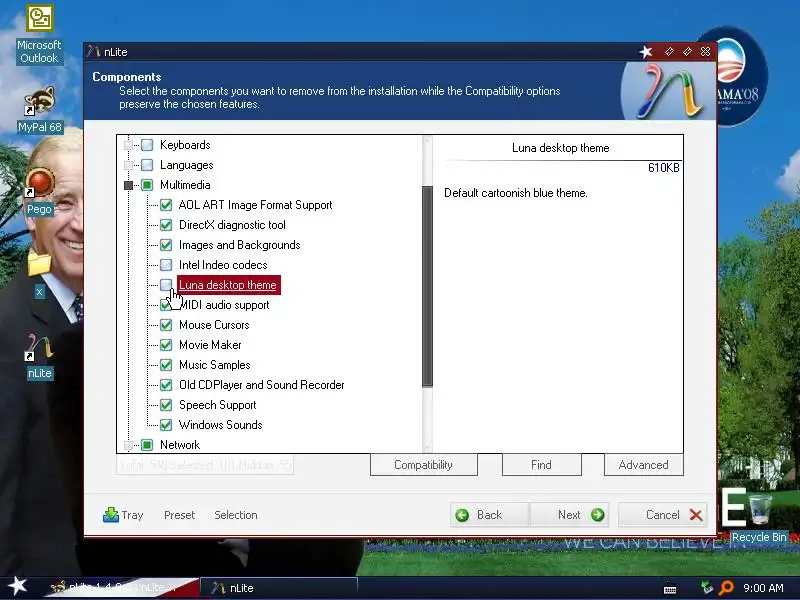This screenshot has height=600, width=800.
Task: Open the Tray menu label
Action: (x=133, y=515)
